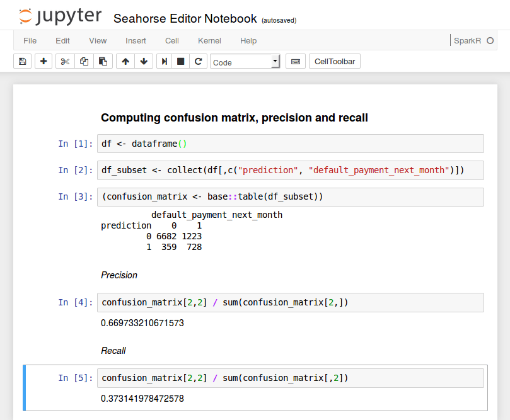Expand the Insert menu
The image size is (510, 420).
coord(136,41)
